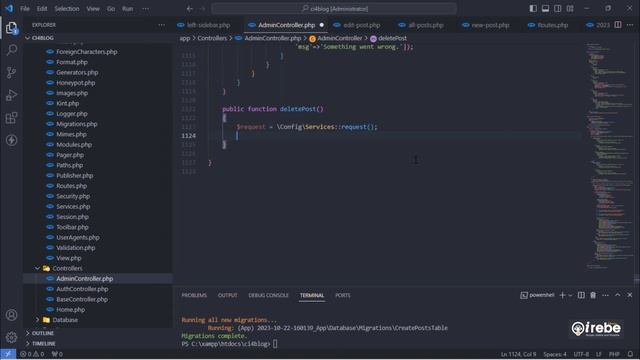Open the Accounts menu
640x360 pixels.
[11, 315]
